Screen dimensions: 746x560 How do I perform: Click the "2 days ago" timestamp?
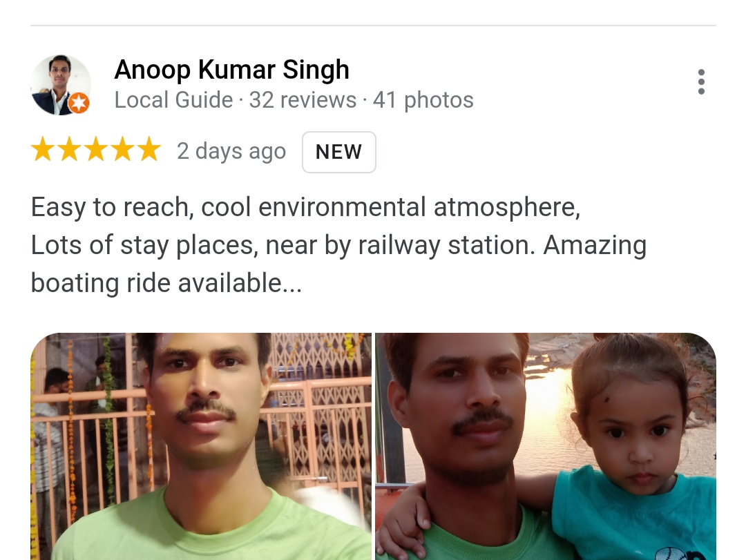[x=231, y=152]
